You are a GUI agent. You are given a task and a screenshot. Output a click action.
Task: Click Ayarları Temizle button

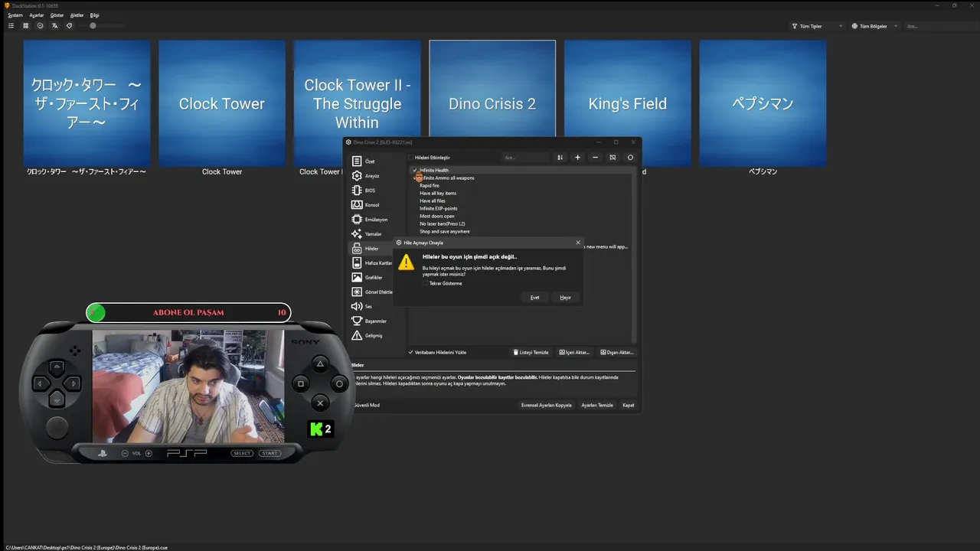[597, 405]
